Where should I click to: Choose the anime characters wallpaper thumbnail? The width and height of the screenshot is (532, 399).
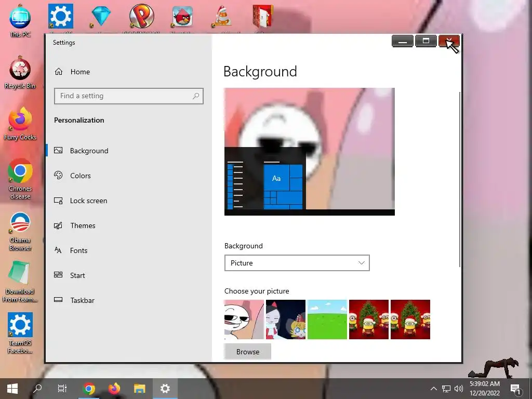click(x=286, y=320)
